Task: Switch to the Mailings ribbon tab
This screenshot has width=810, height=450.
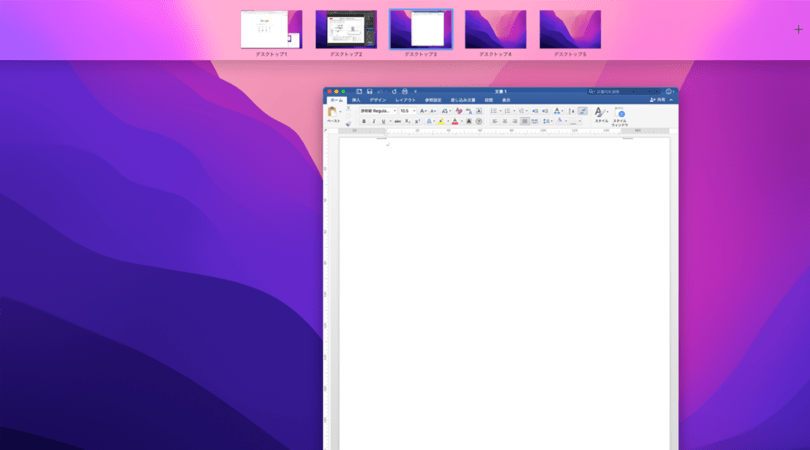Action: [x=463, y=100]
